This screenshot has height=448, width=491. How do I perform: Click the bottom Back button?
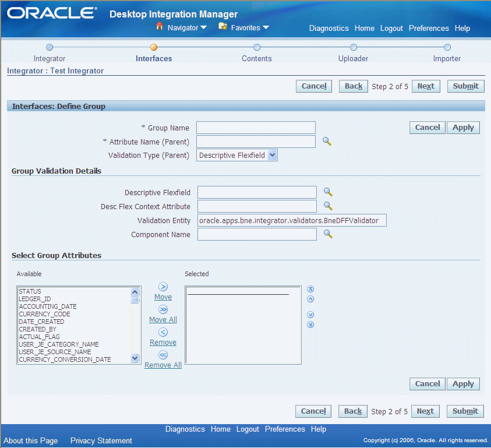353,411
